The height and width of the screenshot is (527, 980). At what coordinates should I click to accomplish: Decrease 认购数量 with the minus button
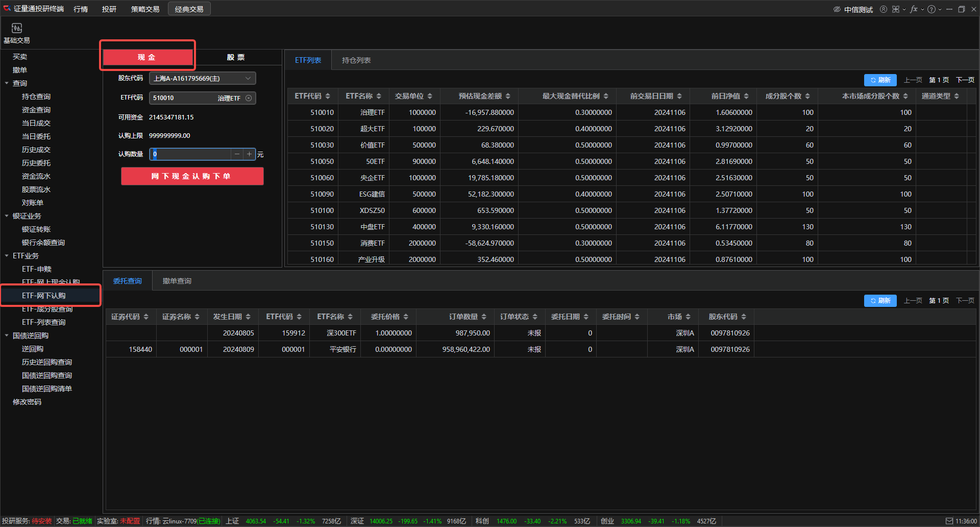tap(237, 154)
